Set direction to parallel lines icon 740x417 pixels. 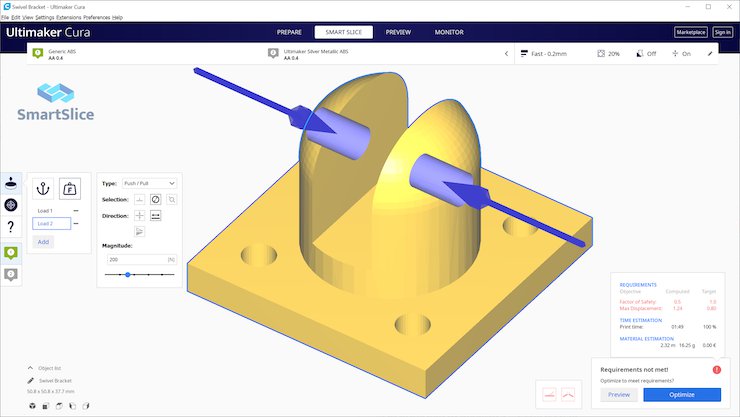(x=155, y=216)
